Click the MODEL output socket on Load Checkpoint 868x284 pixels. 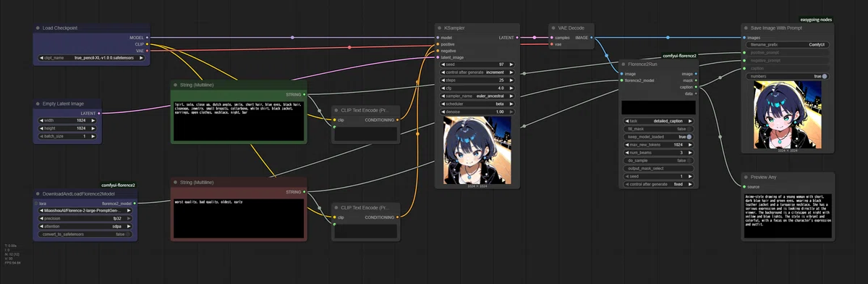tap(148, 37)
